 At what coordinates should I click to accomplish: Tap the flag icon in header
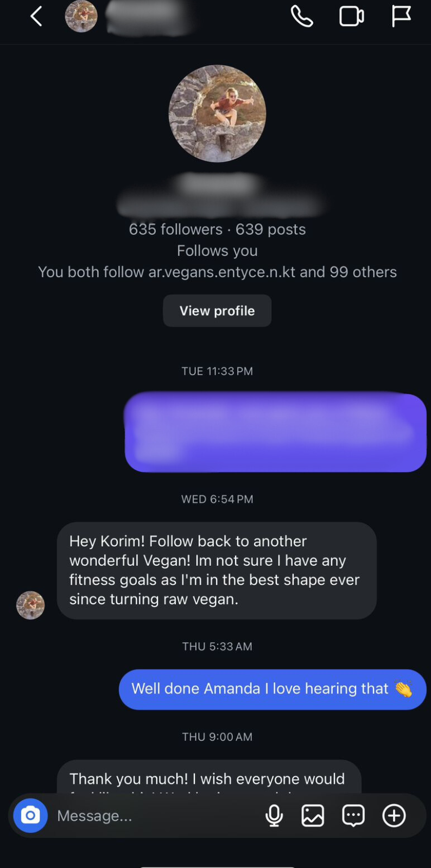(x=401, y=16)
